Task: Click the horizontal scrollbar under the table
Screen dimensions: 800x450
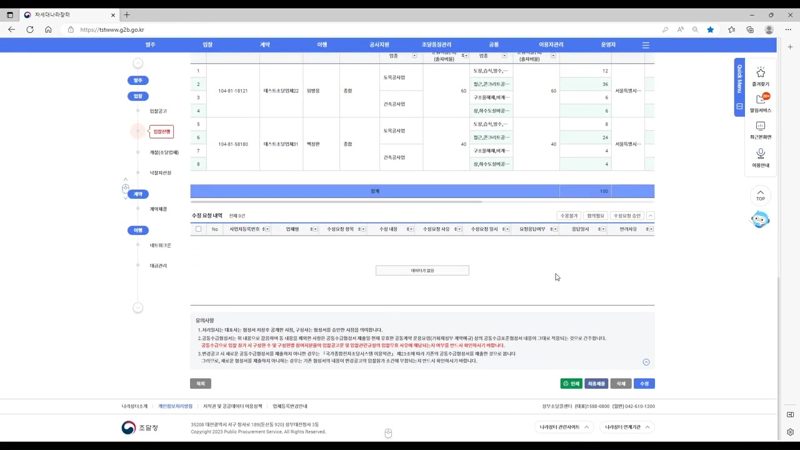Action: click(x=337, y=202)
